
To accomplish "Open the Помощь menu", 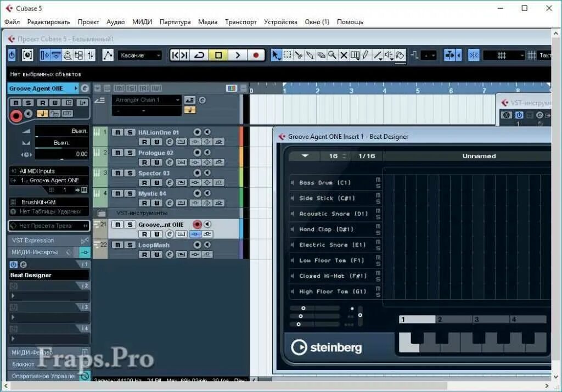I will pos(350,22).
